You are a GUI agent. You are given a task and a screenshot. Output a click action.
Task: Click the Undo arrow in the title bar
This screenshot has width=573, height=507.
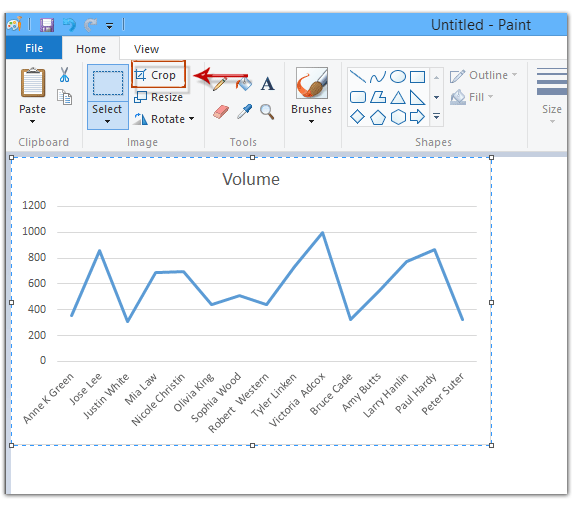click(x=69, y=25)
